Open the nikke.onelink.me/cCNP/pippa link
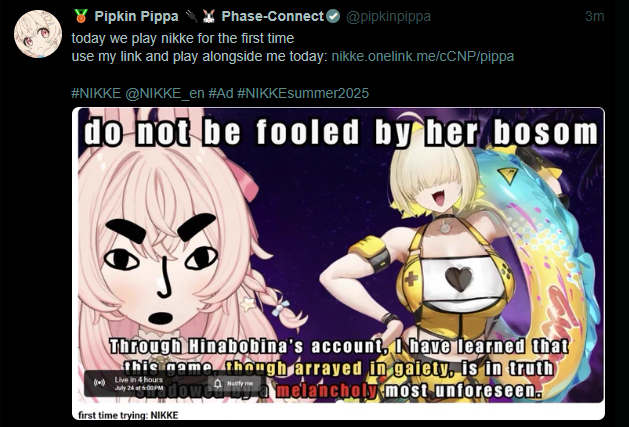 423,56
